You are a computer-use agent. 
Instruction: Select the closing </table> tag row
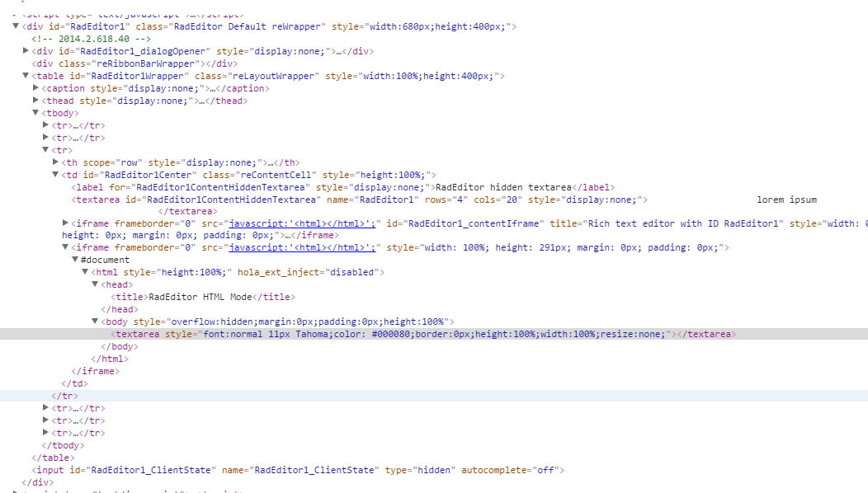point(53,458)
